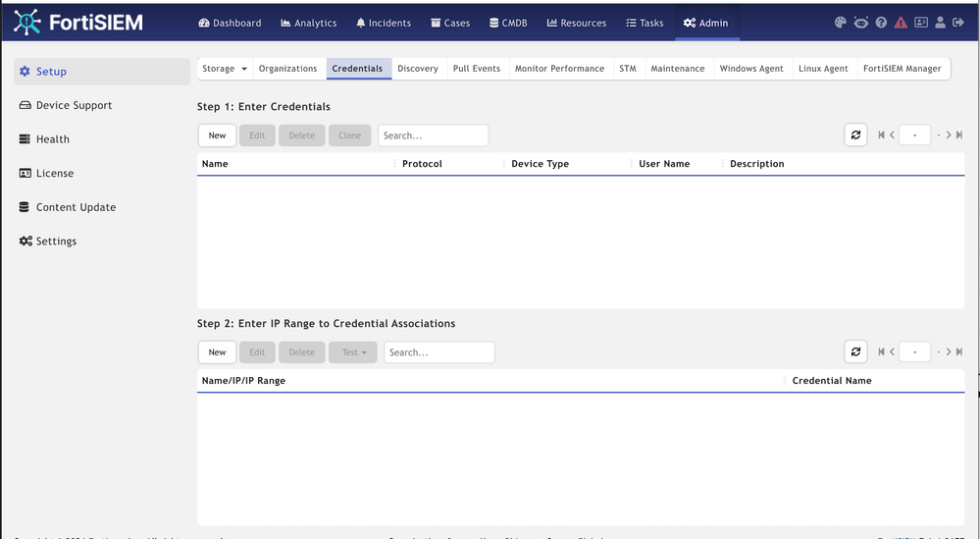Click the red warning triangle alert
This screenshot has width=980, height=539.
point(901,23)
